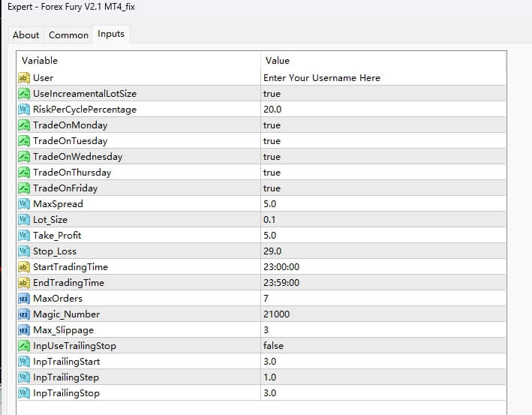
Task: Click the Max_Slippage integer icon
Action: pyautogui.click(x=24, y=330)
